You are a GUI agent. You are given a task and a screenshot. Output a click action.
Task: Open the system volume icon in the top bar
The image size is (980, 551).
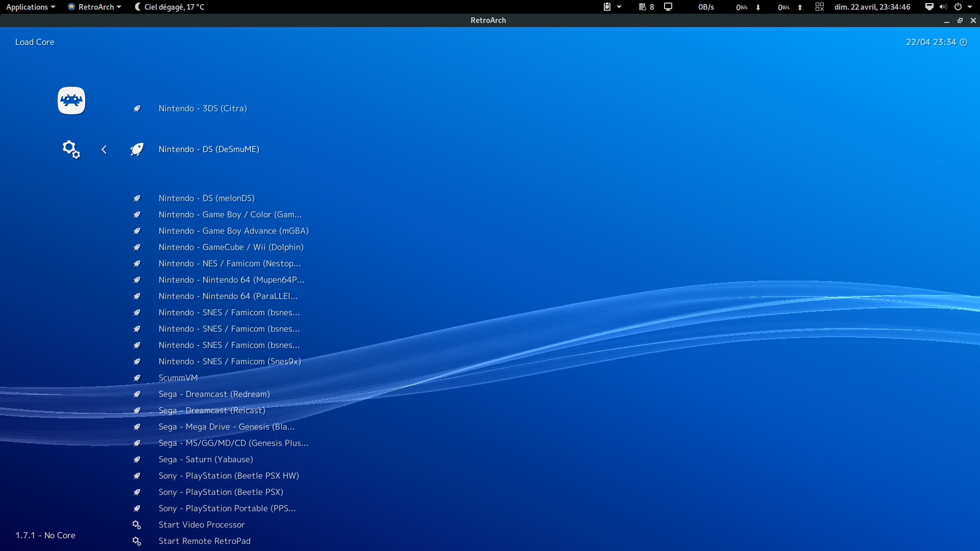[943, 7]
